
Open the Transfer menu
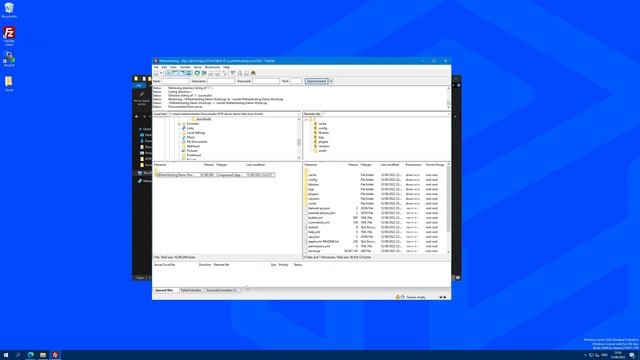[x=185, y=67]
